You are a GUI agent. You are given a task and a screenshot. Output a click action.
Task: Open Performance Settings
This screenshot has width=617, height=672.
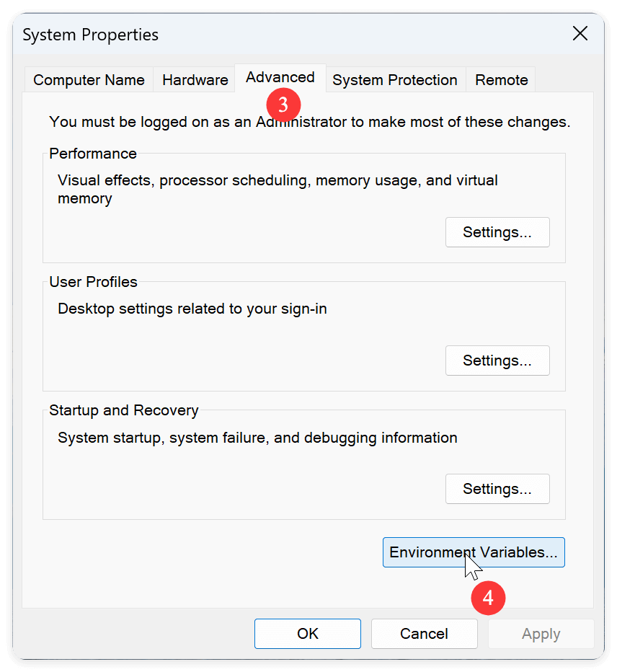click(x=497, y=232)
